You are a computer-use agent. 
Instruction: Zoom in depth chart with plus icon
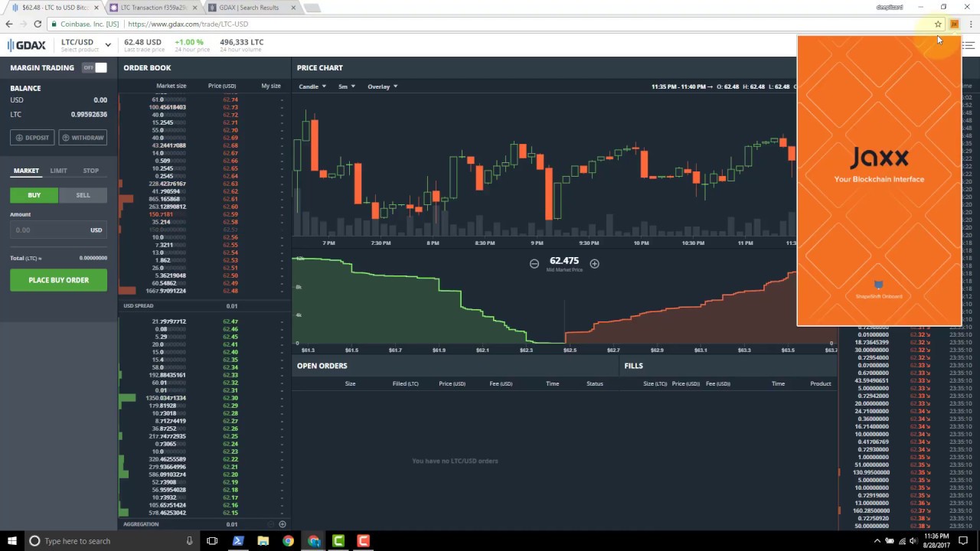click(594, 263)
